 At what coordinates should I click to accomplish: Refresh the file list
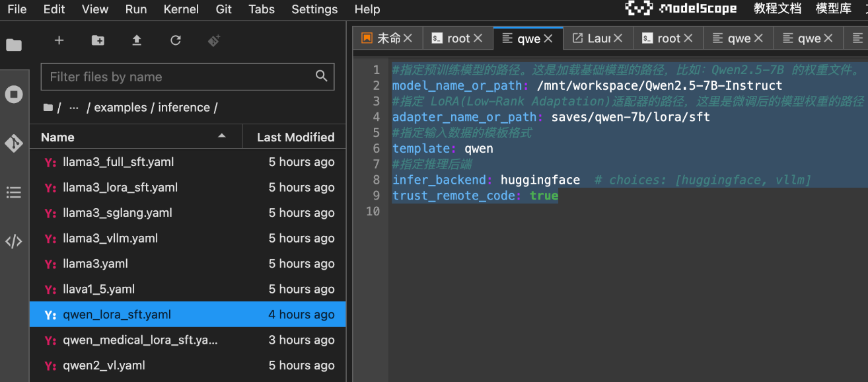pyautogui.click(x=176, y=40)
